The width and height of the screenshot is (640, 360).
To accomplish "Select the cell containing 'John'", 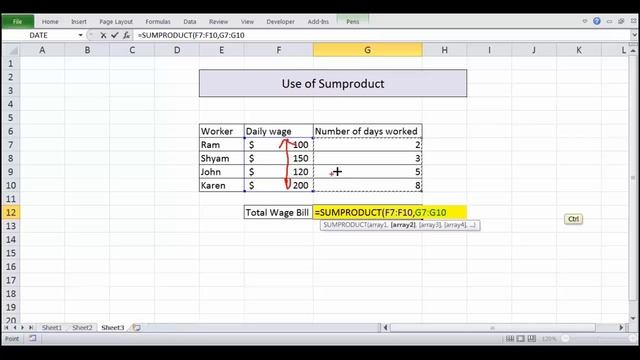I will (222, 172).
